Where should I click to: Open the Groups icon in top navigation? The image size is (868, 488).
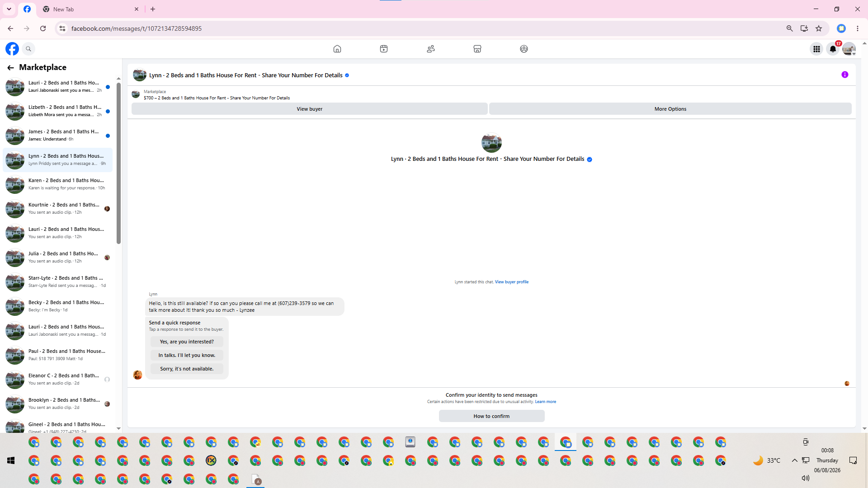pos(524,49)
